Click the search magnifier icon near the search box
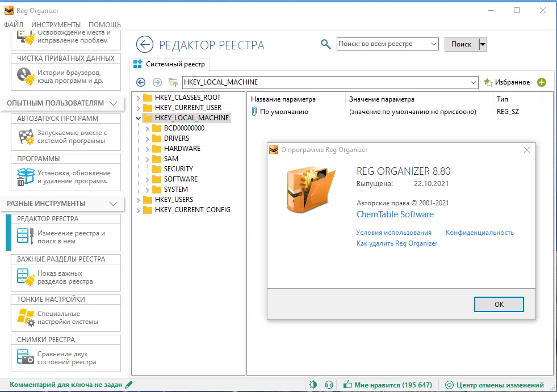The image size is (557, 392). click(325, 43)
